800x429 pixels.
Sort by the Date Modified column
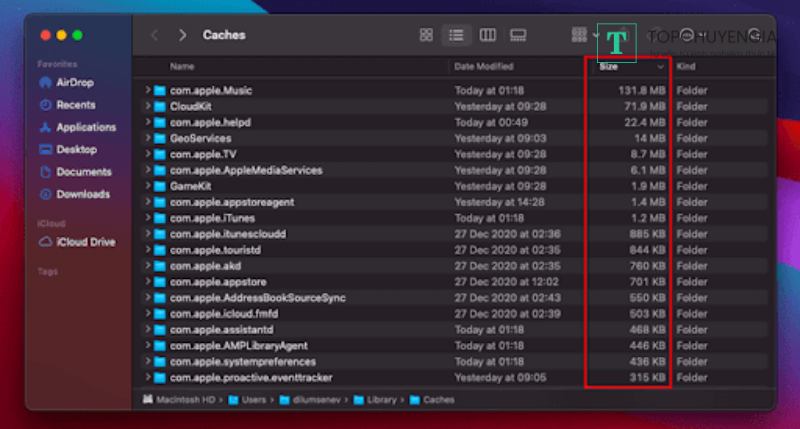point(484,66)
